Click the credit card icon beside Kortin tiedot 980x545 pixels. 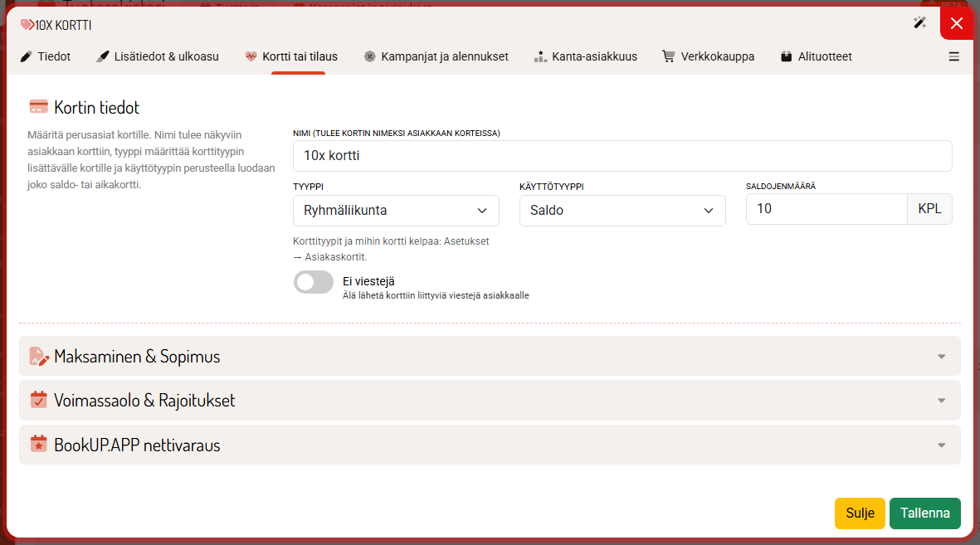pos(39,107)
